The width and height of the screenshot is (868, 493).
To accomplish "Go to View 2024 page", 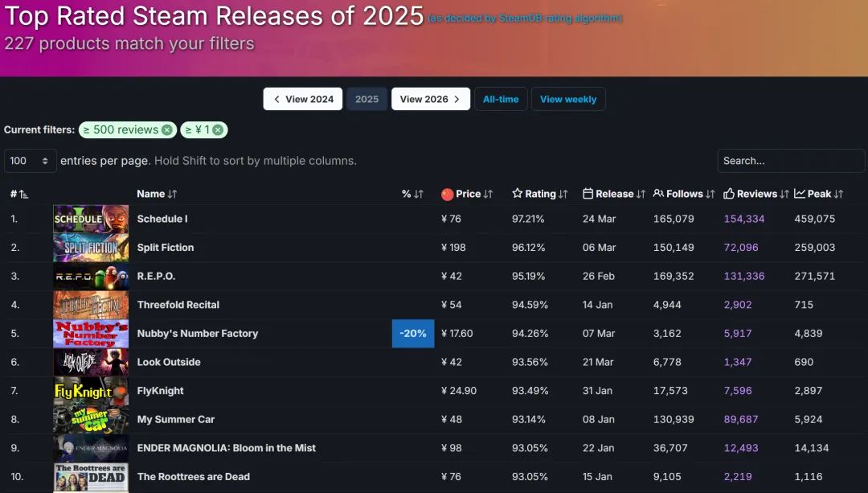I will tap(303, 99).
